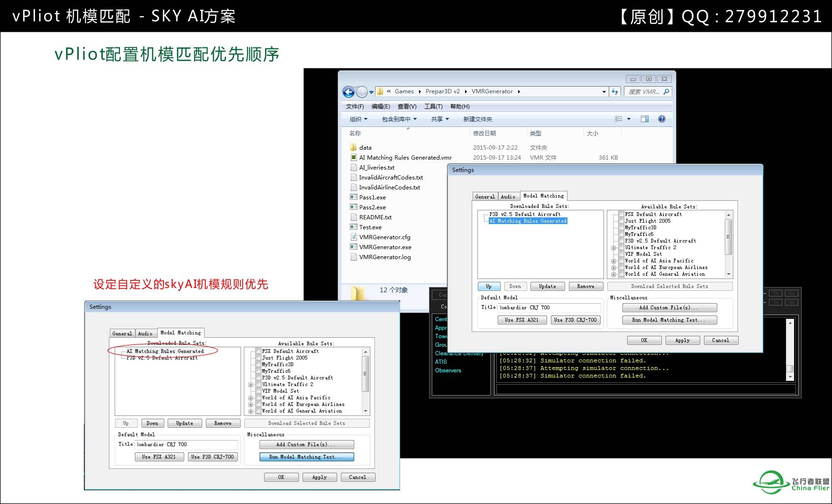The image size is (832, 504).
Task: Click the search magnifier in Explorer search box
Action: coord(666,91)
